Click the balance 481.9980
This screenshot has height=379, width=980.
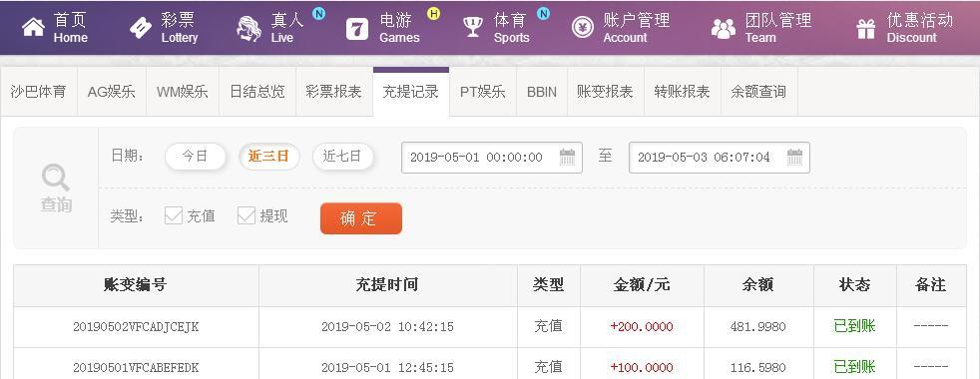pyautogui.click(x=757, y=326)
